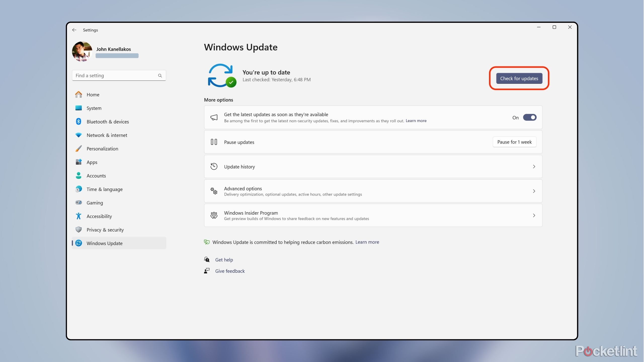644x362 pixels.
Task: Click the Time & language globe icon
Action: [x=78, y=189]
